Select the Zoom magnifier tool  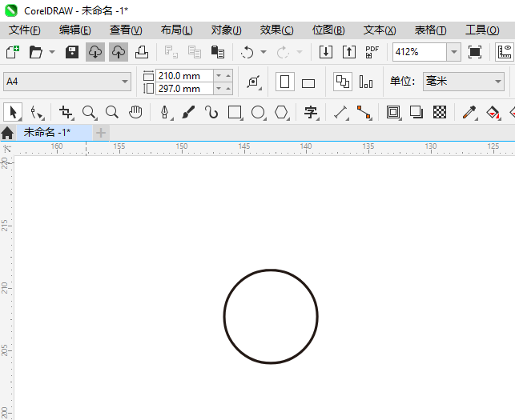[89, 112]
